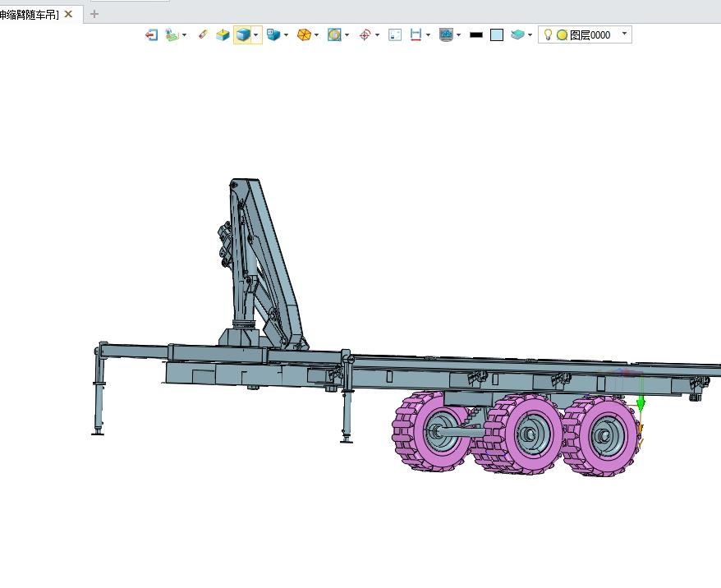Open the orange mesh icon dropdown

click(x=316, y=35)
